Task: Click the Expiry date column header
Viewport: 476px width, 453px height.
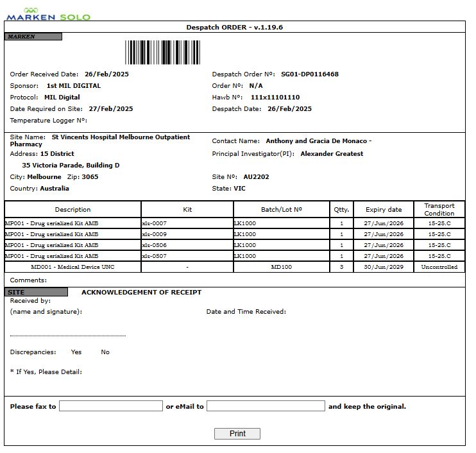Action: pyautogui.click(x=384, y=210)
